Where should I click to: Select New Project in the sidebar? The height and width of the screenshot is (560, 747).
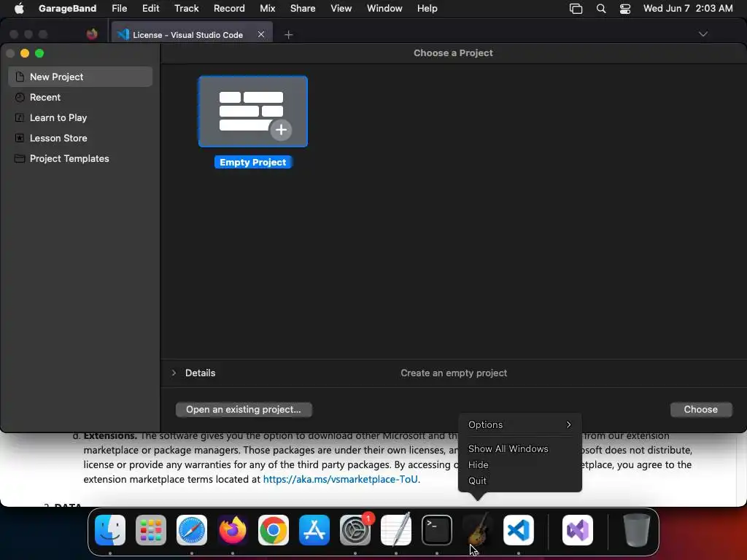pyautogui.click(x=80, y=77)
